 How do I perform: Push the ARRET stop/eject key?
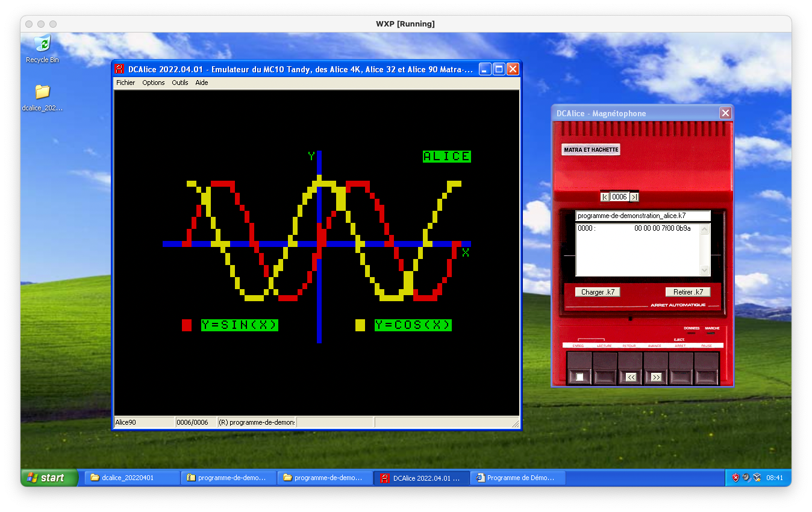pyautogui.click(x=681, y=368)
